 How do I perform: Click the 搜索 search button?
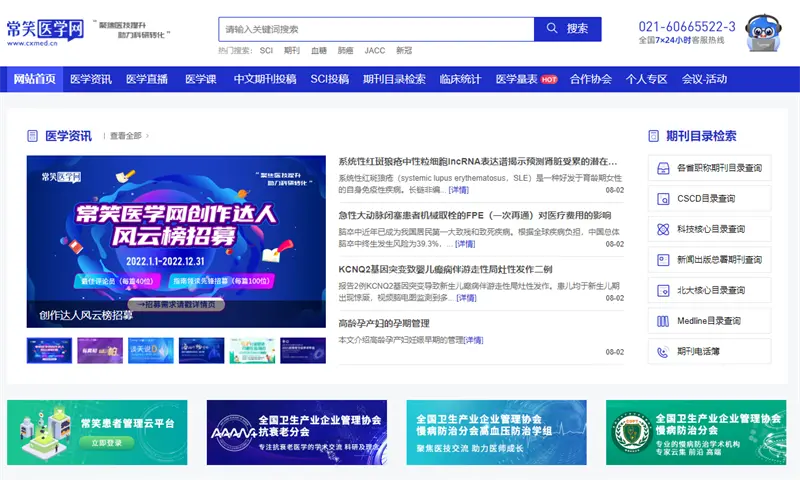click(568, 29)
